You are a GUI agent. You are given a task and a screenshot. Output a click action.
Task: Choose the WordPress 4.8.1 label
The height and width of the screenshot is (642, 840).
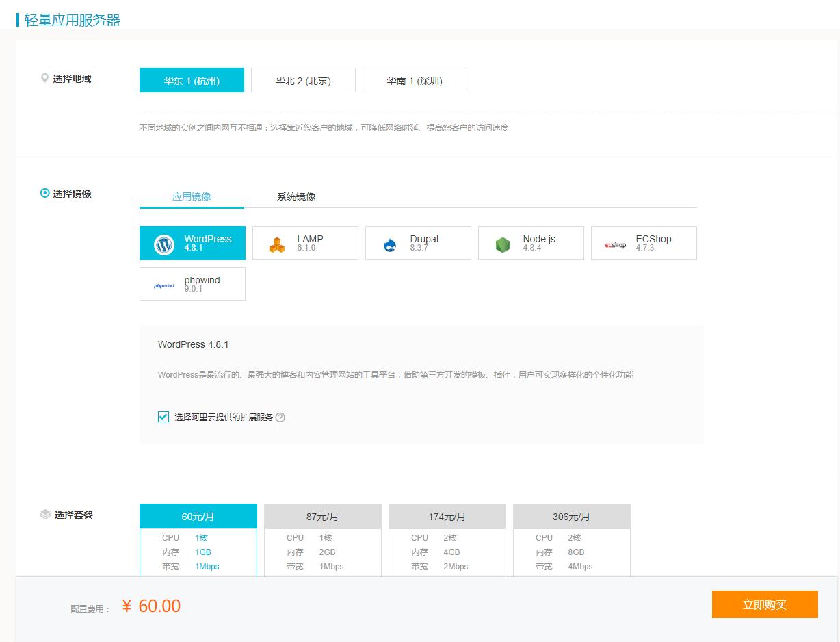click(208, 243)
